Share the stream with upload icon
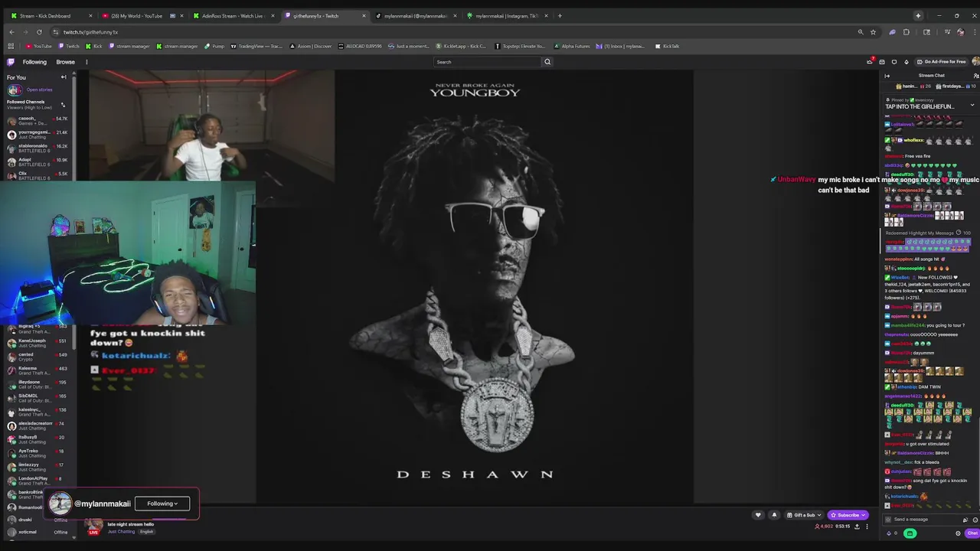Image resolution: width=980 pixels, height=551 pixels. click(857, 527)
